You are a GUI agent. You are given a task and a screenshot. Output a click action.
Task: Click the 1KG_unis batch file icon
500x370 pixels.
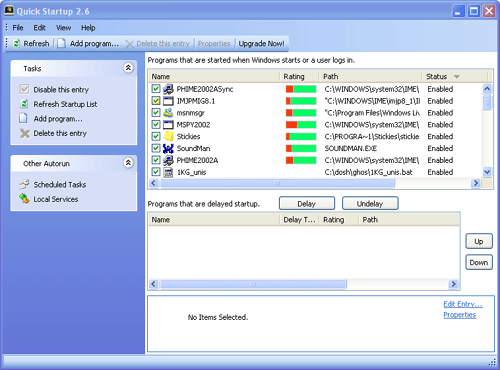pos(168,172)
